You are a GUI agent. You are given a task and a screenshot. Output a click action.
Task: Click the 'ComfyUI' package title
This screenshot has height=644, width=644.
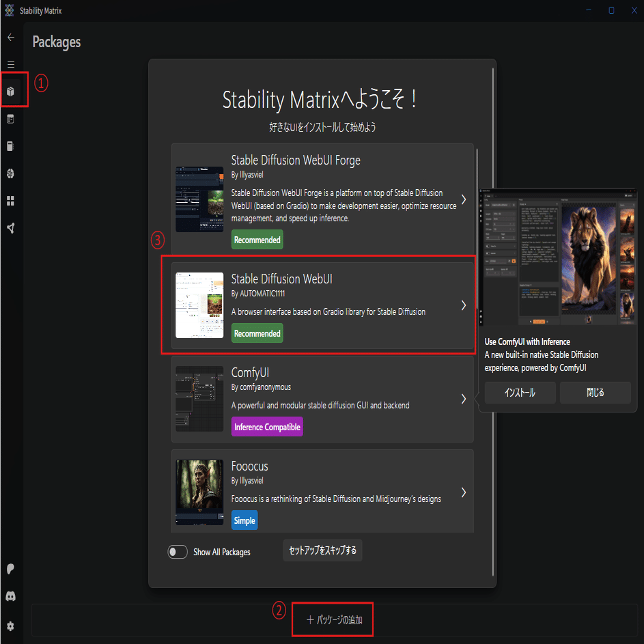click(250, 372)
